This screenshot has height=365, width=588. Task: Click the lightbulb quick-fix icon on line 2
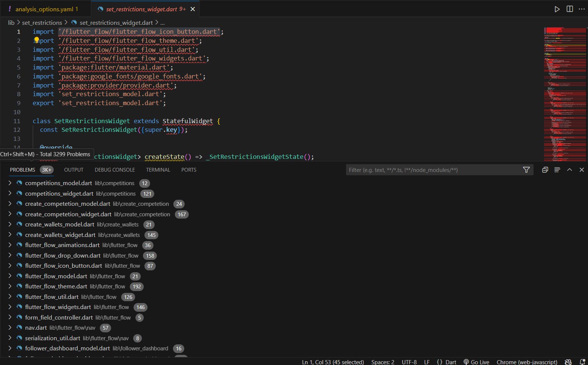pos(36,40)
